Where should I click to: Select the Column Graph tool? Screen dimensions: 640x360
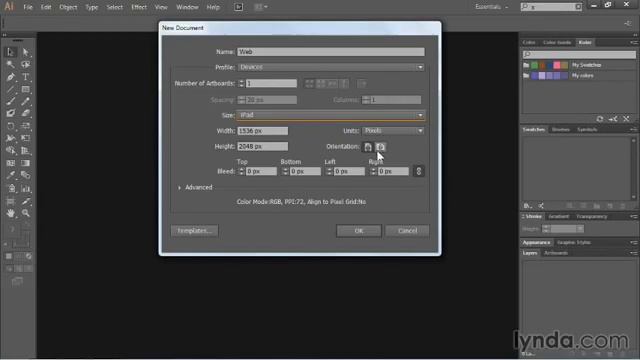[x=25, y=189]
